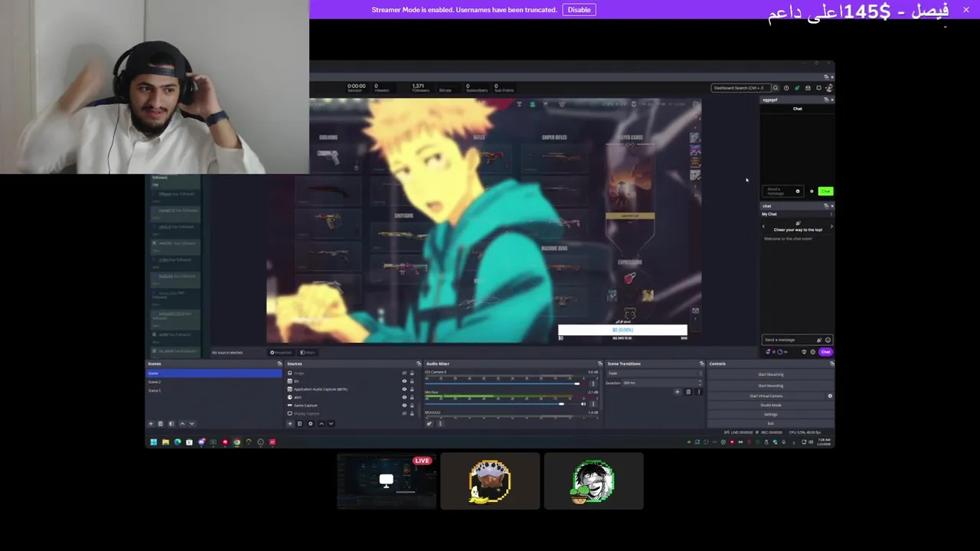
Task: Click the green Chat button in upper chat
Action: pos(825,191)
